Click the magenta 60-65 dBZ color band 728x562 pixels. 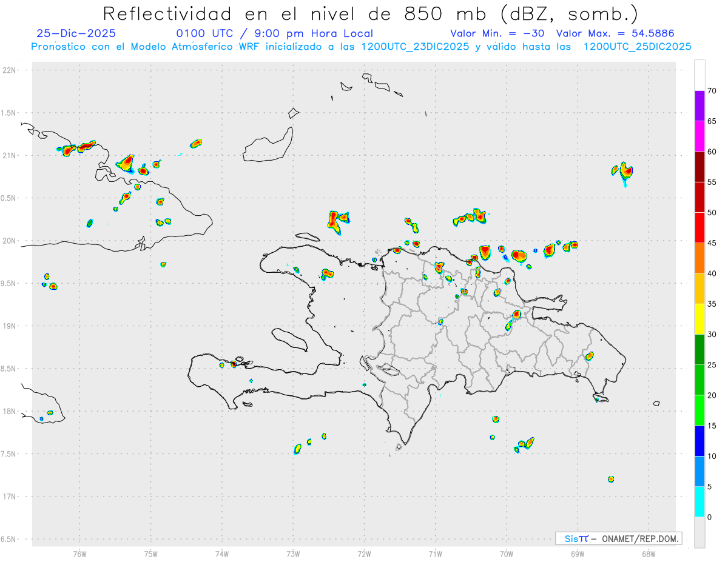[x=699, y=136]
